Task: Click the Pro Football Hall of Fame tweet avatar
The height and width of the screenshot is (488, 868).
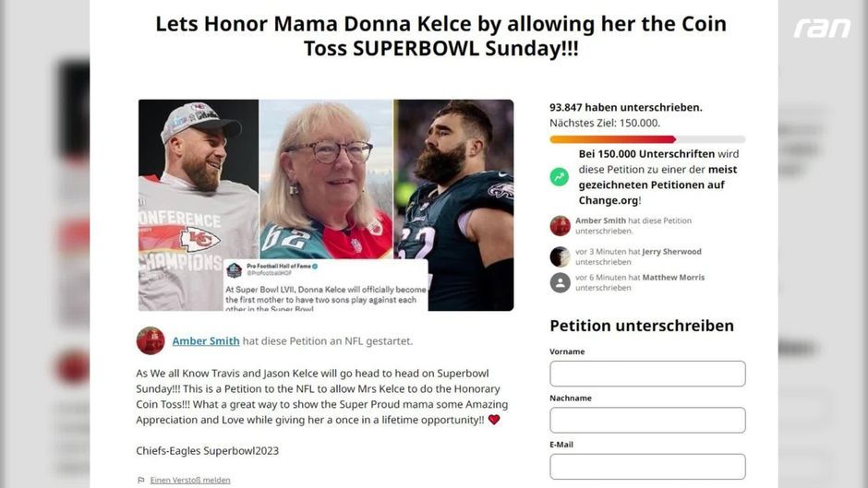Action: [235, 269]
